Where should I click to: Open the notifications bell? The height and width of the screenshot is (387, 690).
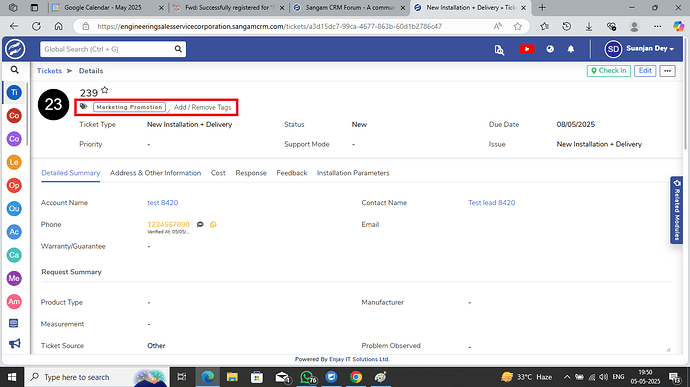pos(571,49)
